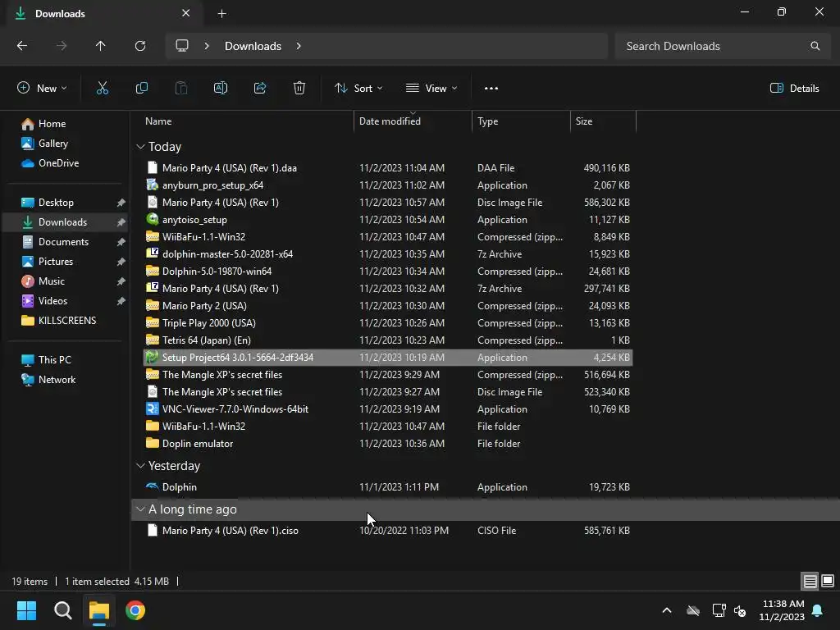This screenshot has height=630, width=840.
Task: Open Windows Start menu
Action: [27, 610]
